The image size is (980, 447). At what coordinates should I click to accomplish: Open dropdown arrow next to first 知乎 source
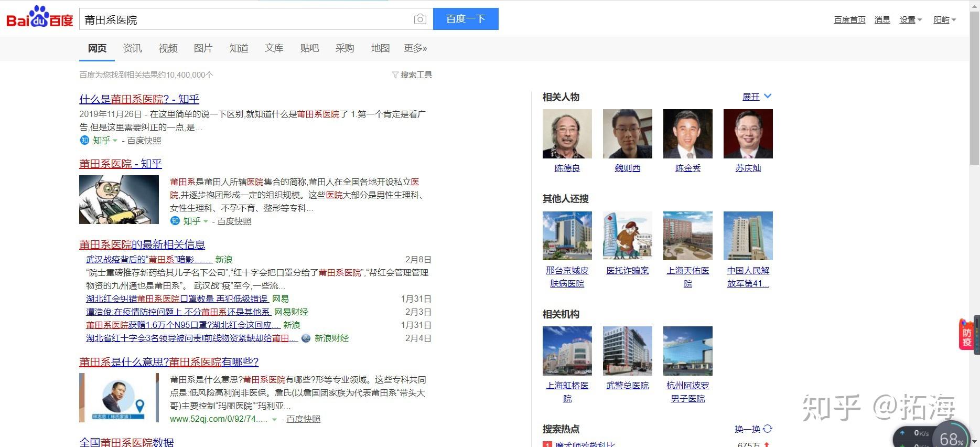pos(115,141)
